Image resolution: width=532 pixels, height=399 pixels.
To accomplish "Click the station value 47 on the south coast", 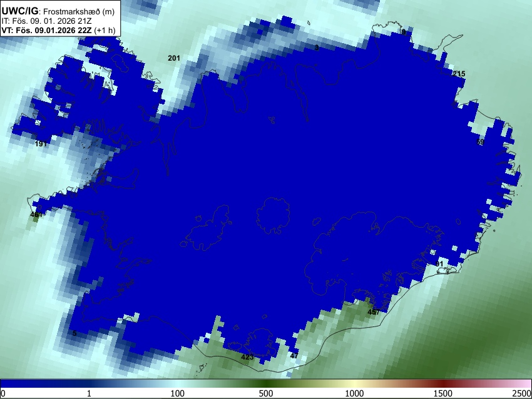I will pos(294,356).
